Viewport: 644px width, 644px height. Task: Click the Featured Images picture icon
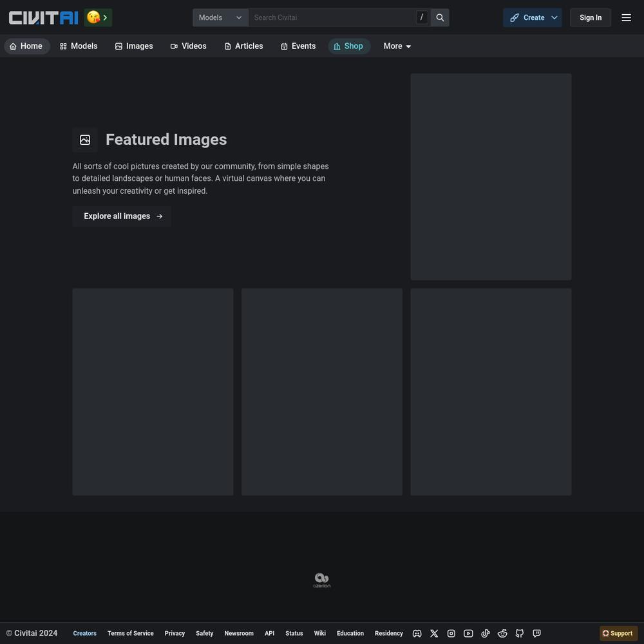tap(85, 140)
